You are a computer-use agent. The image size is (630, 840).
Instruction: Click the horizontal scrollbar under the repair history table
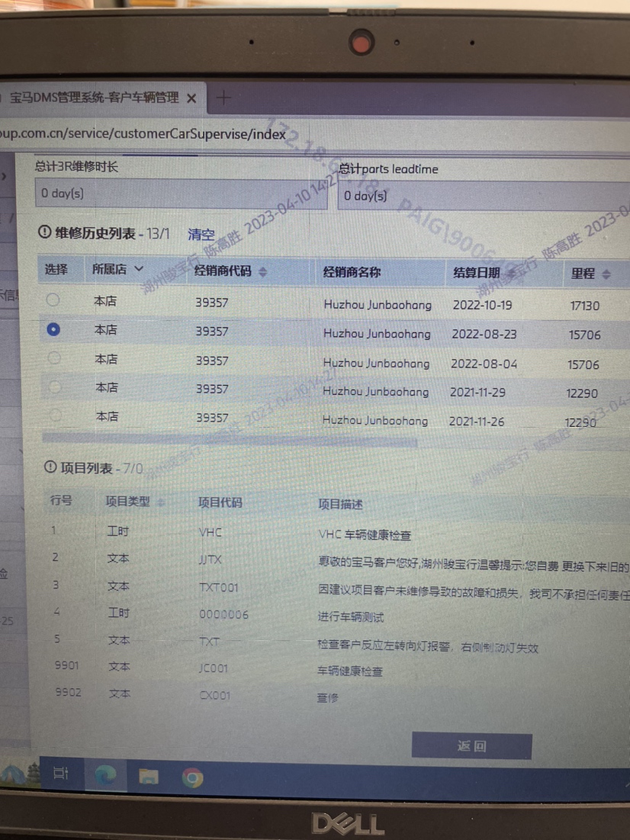click(x=230, y=441)
